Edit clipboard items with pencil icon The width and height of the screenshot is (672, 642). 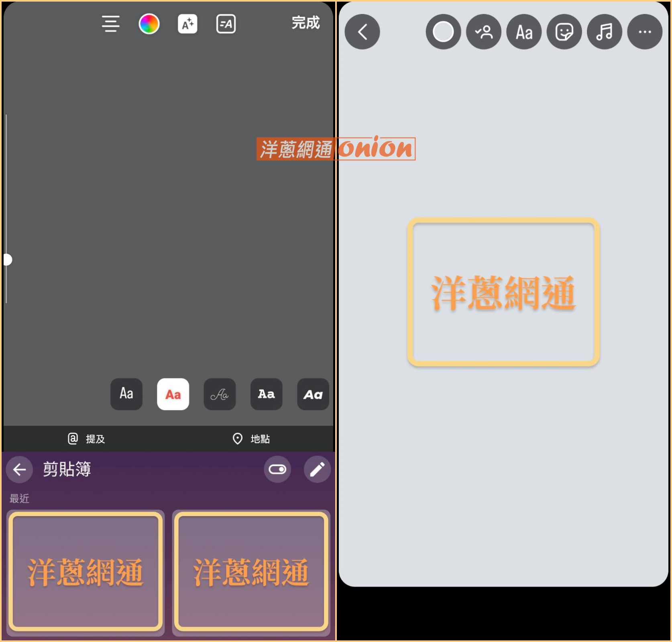tap(317, 469)
